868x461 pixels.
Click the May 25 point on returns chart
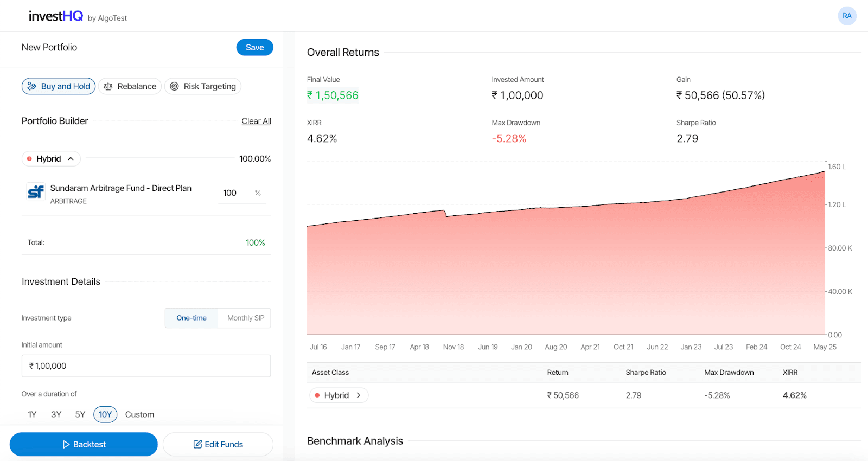tap(824, 172)
